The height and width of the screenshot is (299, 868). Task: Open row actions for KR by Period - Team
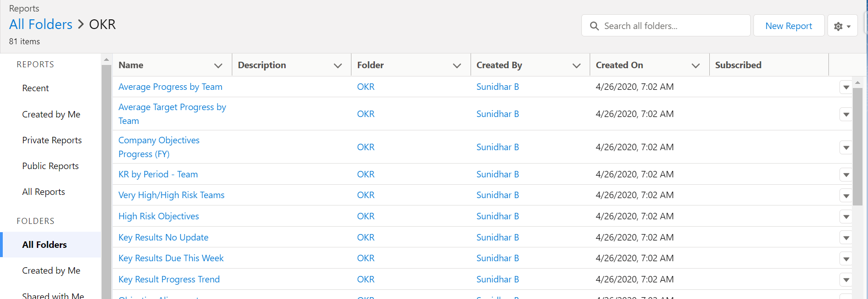tap(845, 175)
